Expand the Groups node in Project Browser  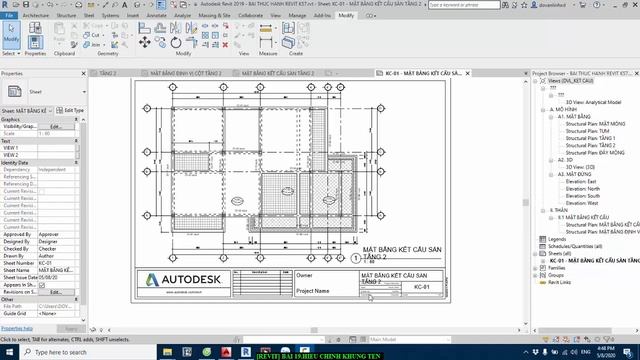[x=535, y=276]
